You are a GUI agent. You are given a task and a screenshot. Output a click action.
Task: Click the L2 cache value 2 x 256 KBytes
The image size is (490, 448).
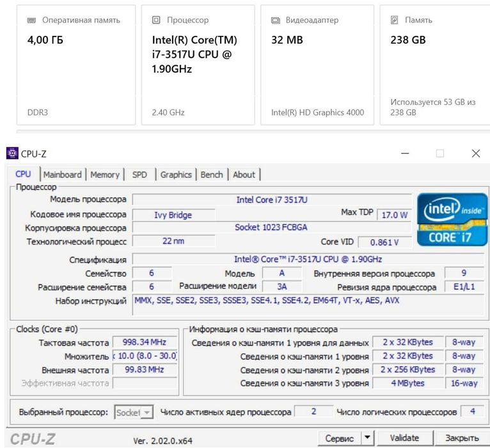click(408, 370)
